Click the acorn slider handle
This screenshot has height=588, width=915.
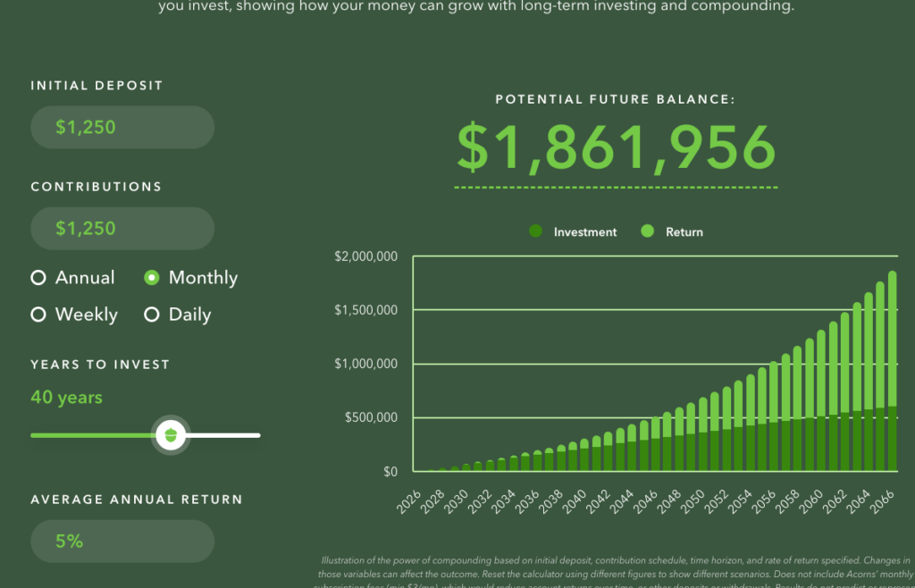tap(170, 435)
